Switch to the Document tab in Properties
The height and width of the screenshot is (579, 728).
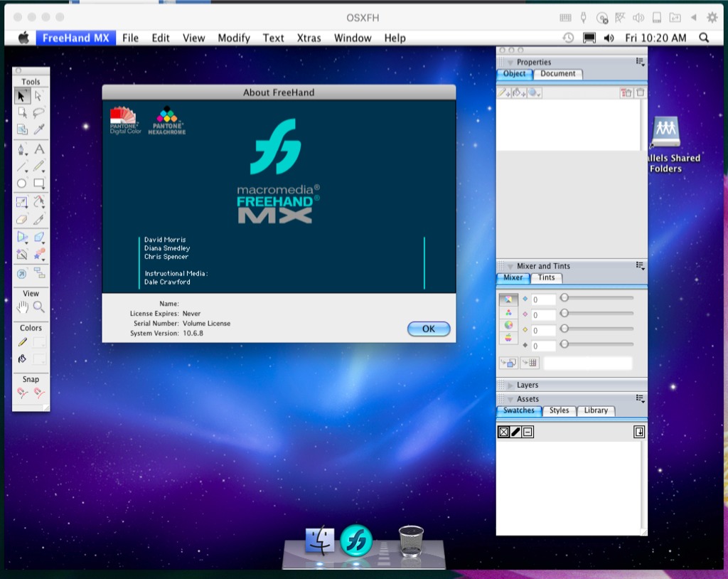pyautogui.click(x=557, y=74)
